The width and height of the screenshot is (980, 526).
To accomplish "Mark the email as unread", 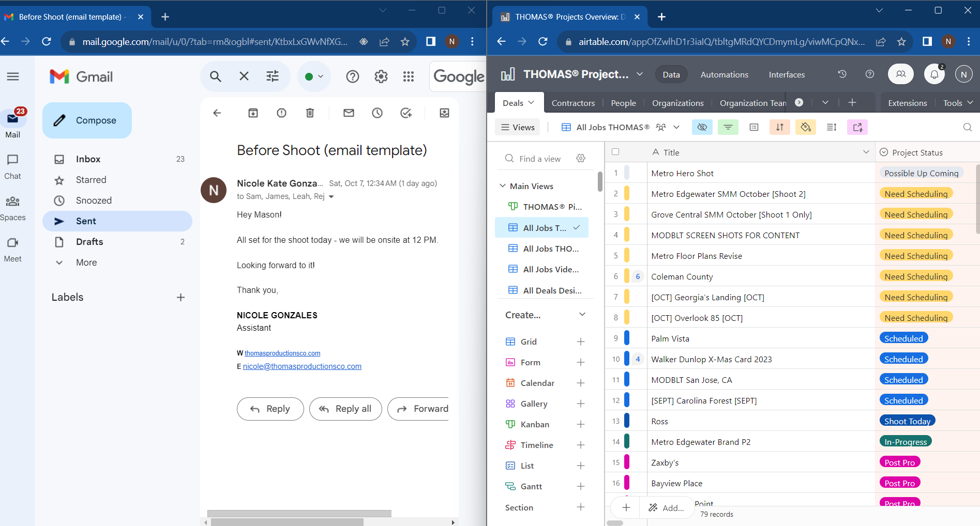I will pos(349,113).
